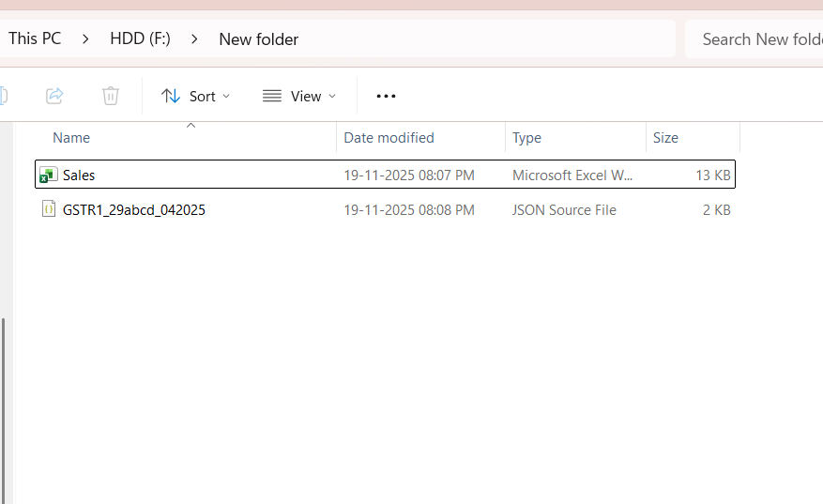The image size is (823, 504).
Task: Click the JSON file icon of GSTR1_29abcd_042025
Action: click(x=49, y=209)
